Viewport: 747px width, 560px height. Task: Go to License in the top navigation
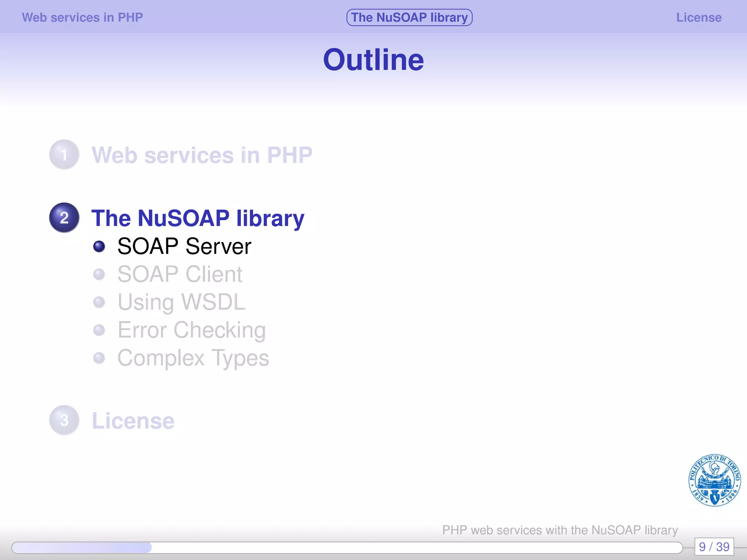(698, 17)
